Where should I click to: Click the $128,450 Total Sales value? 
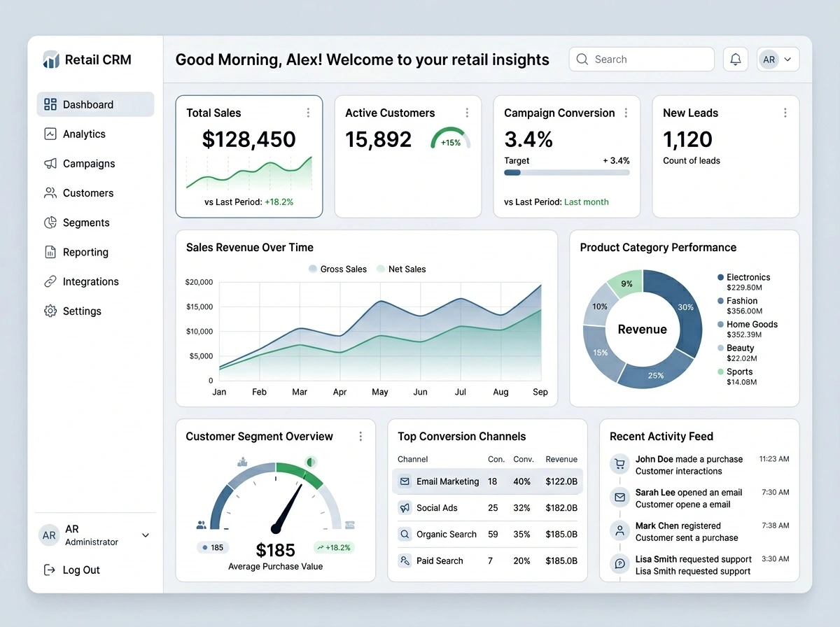tap(249, 139)
